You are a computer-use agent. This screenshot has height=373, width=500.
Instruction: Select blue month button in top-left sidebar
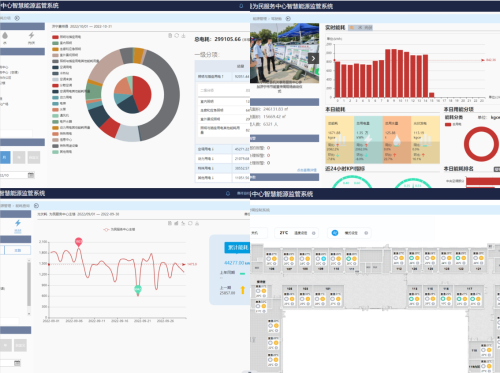pyautogui.click(x=5, y=157)
